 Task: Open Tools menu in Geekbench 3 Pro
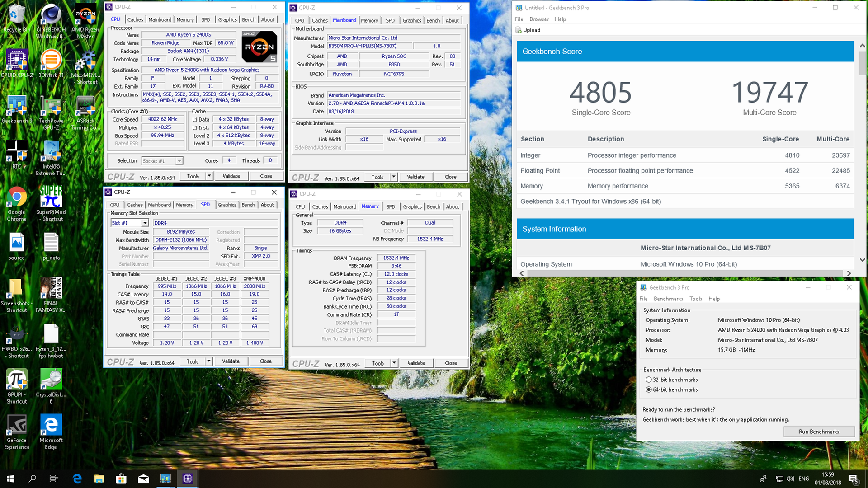point(696,299)
